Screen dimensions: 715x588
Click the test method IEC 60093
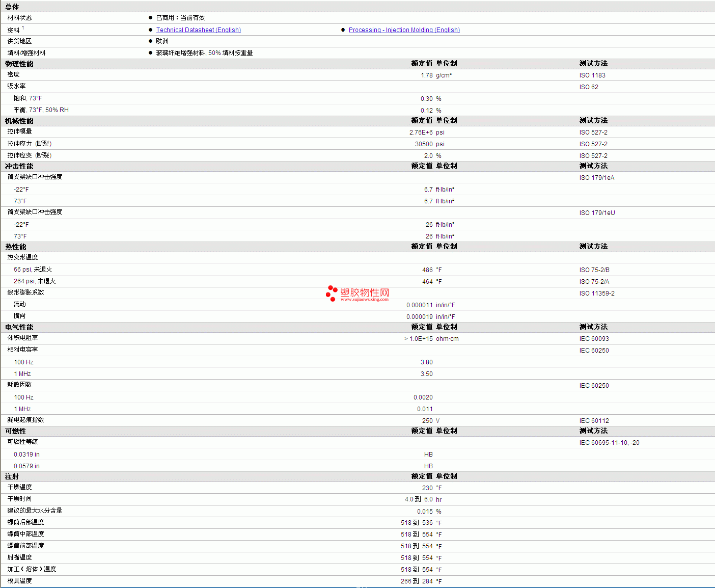click(x=594, y=339)
